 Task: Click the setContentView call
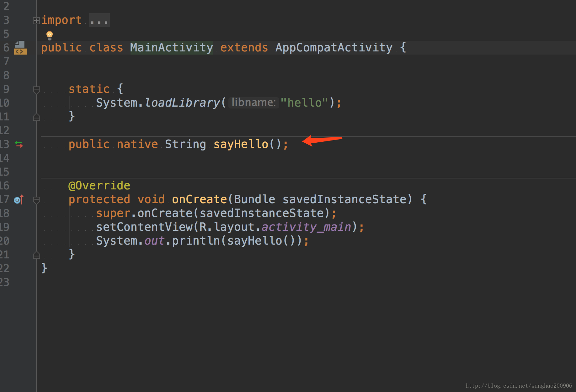(x=144, y=227)
